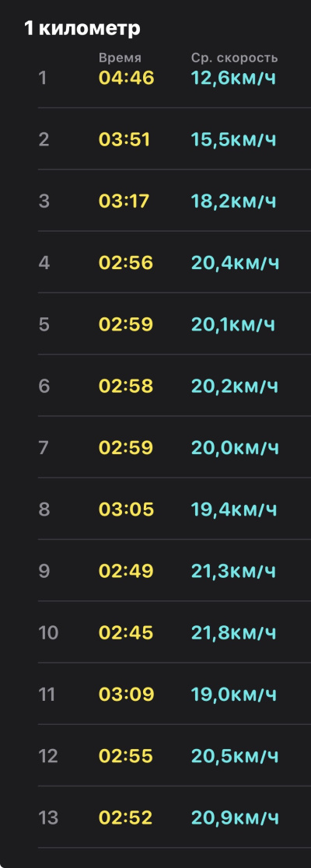Select the split row for kilometer 13
The height and width of the screenshot is (868, 311).
point(174,817)
